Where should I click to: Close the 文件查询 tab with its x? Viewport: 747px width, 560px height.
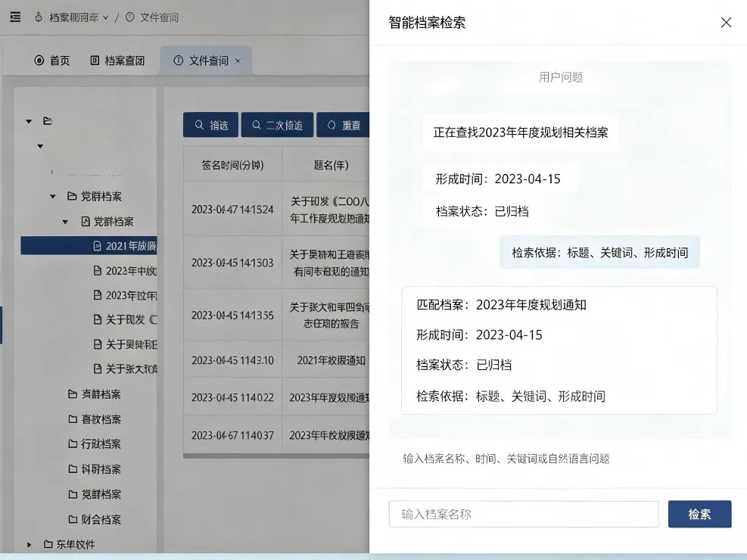[238, 61]
